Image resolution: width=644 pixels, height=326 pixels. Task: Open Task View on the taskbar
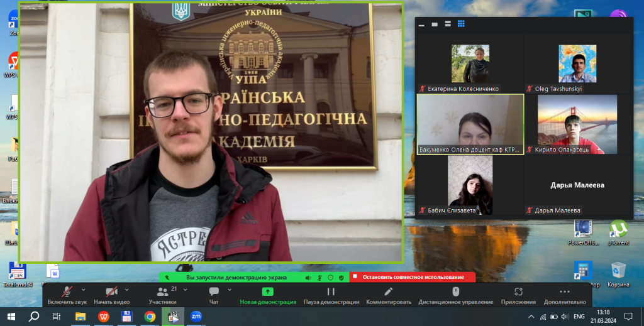pyautogui.click(x=57, y=317)
